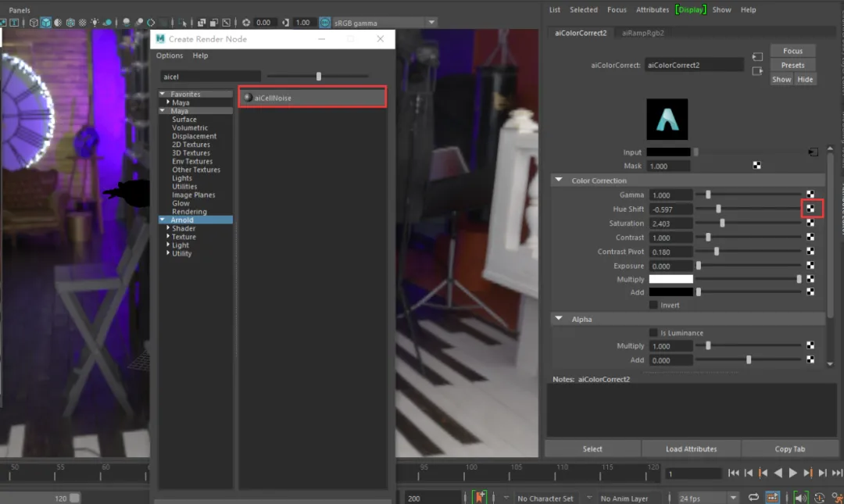Select the aiCellNoise node entry
844x504 pixels.
coord(313,98)
